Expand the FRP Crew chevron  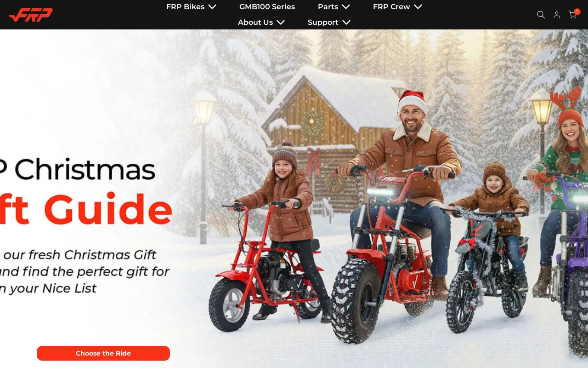coord(418,6)
